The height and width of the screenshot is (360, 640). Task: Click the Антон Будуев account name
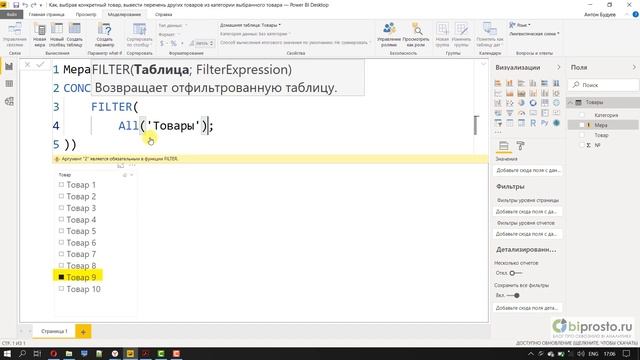coord(600,15)
